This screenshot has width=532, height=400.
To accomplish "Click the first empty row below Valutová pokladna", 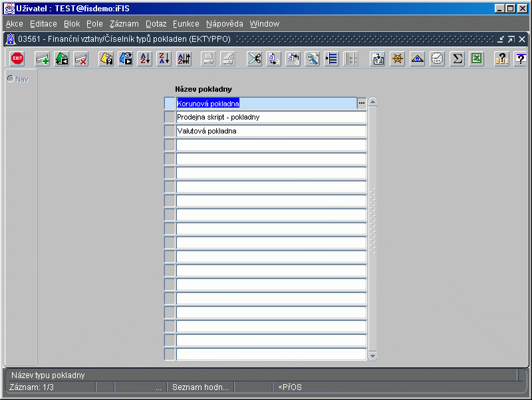I will (x=271, y=145).
